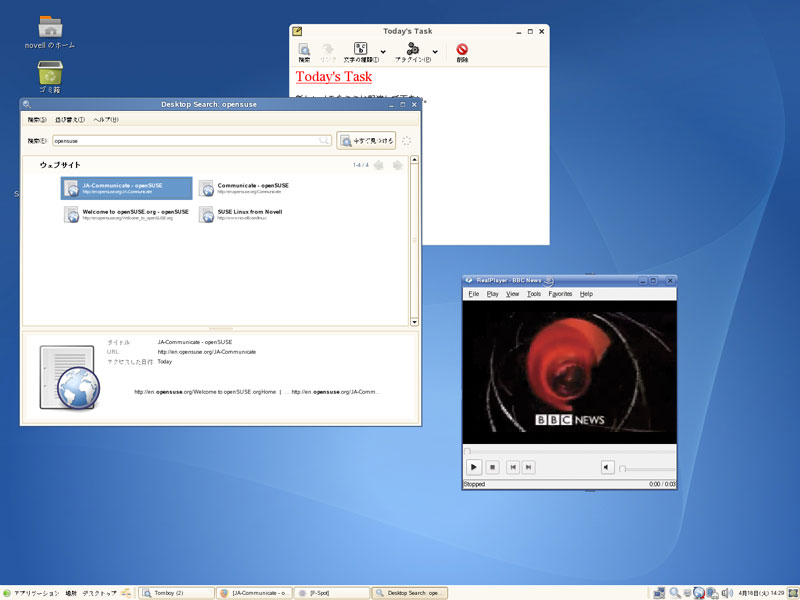Open the Tools menu in RealPlayer
The height and width of the screenshot is (600, 800).
(x=534, y=294)
